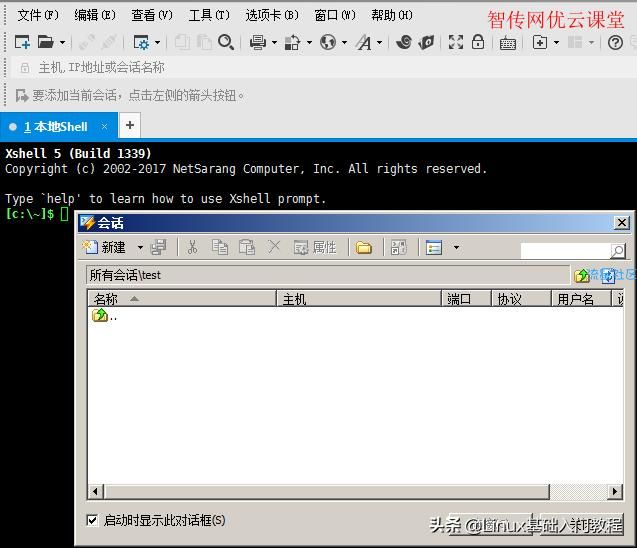Viewport: 637px width, 548px height.
Task: Select the parent folder '..' entry
Action: [x=105, y=316]
